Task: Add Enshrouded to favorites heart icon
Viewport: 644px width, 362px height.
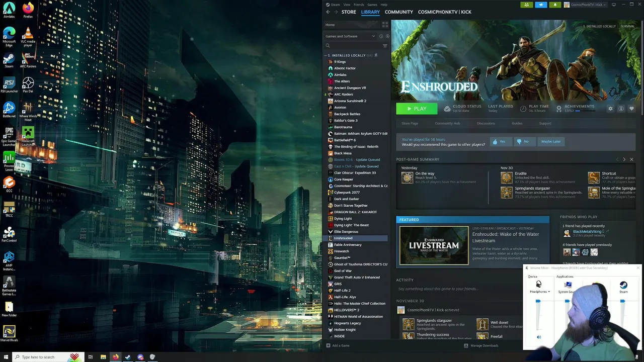Action: [x=631, y=109]
